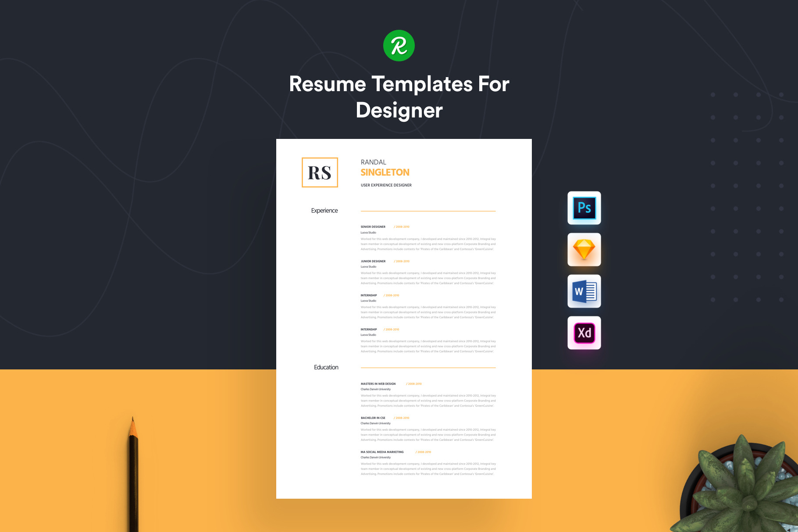
Task: Select the Experience section heading
Action: (324, 211)
